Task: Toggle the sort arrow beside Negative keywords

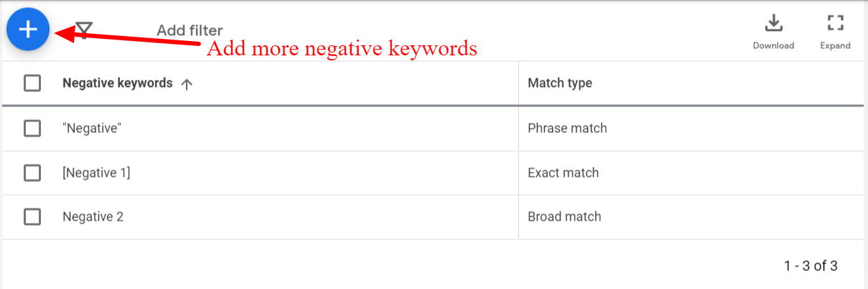Action: (187, 83)
